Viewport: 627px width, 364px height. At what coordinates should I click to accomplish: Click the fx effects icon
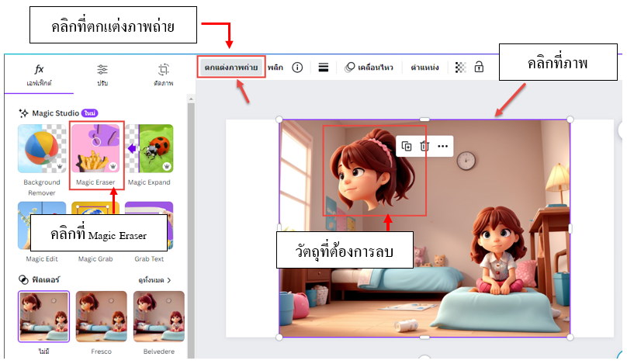pyautogui.click(x=39, y=69)
